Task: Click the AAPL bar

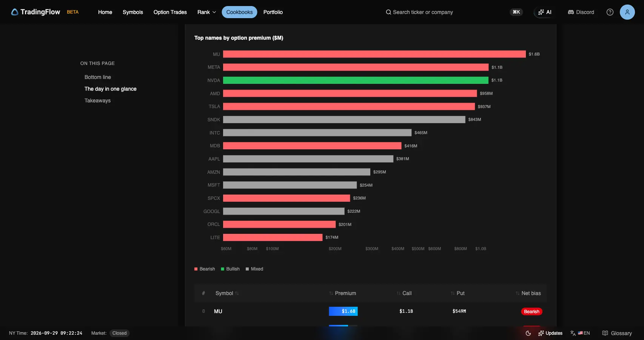Action: (308, 159)
